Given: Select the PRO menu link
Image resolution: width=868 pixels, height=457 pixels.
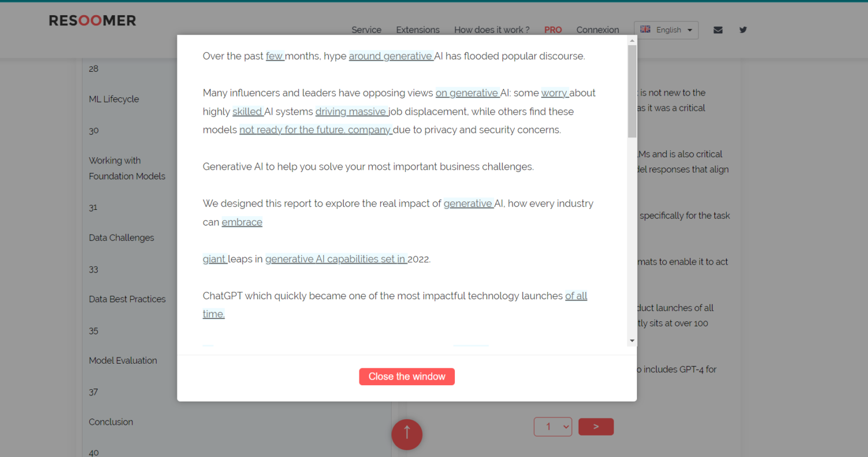Looking at the screenshot, I should [553, 30].
